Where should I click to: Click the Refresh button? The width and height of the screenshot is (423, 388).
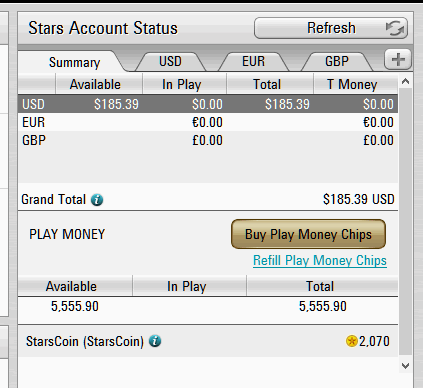331,28
